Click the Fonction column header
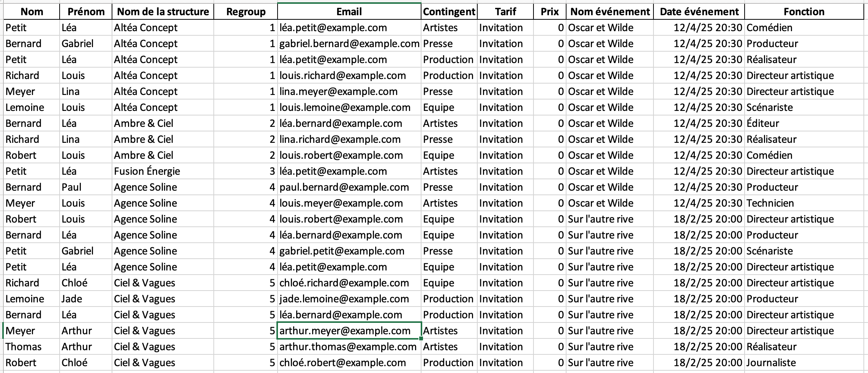 pyautogui.click(x=804, y=12)
